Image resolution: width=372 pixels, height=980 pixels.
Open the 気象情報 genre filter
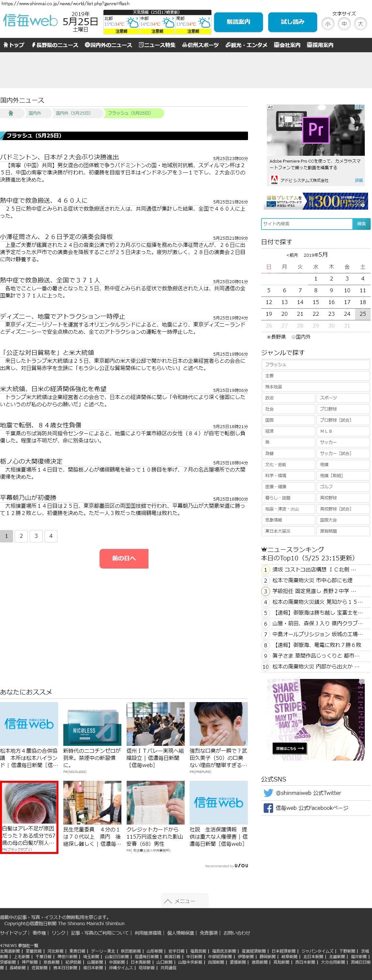288,520
